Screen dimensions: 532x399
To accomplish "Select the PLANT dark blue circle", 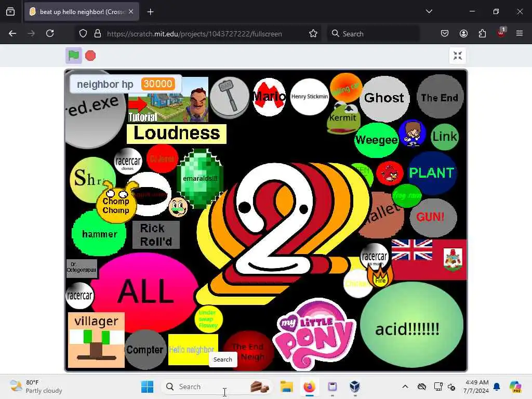I will (x=432, y=173).
